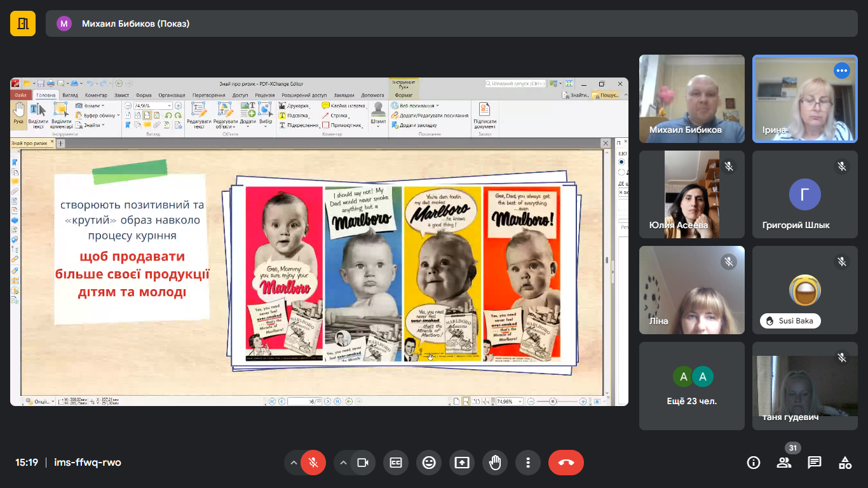Viewport: 868px width, 488px height.
Task: Select the Виділити коментарі tool
Action: pos(62,114)
